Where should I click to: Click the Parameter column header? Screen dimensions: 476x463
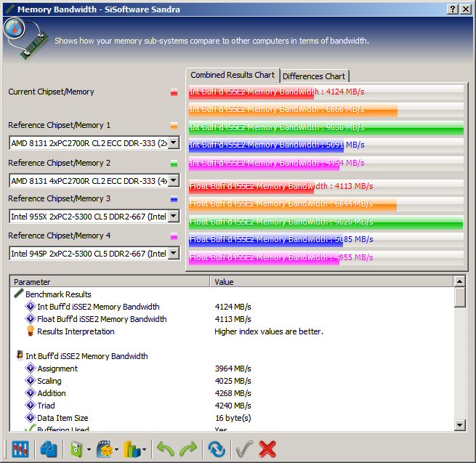pos(110,282)
